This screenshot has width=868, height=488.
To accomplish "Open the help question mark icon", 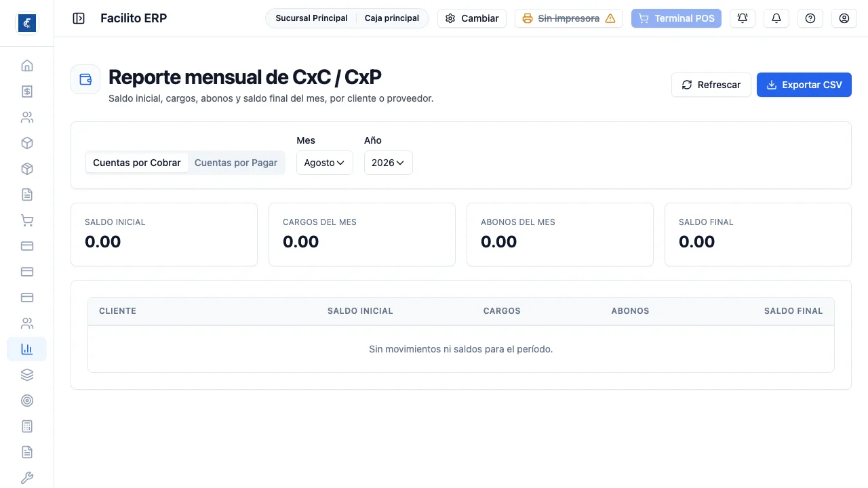I will [810, 18].
